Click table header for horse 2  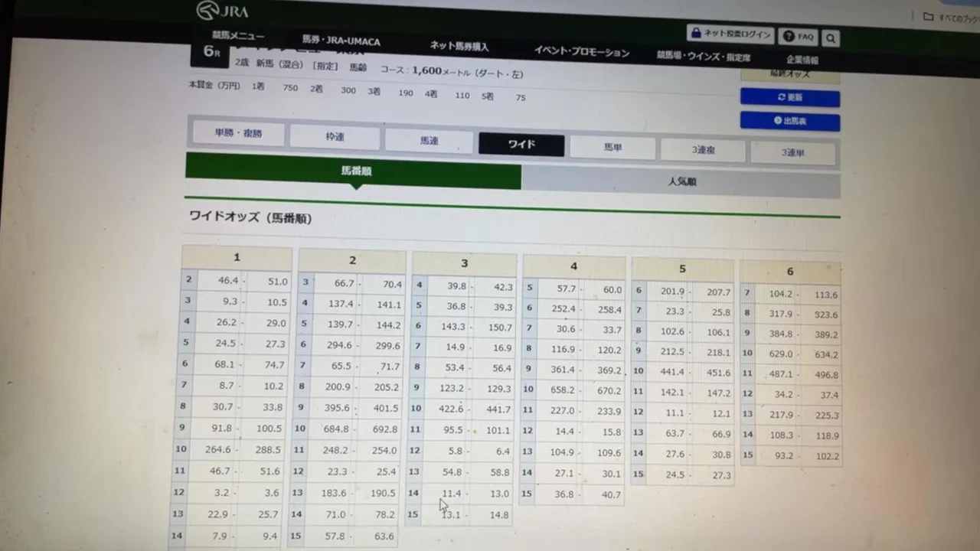(x=352, y=261)
